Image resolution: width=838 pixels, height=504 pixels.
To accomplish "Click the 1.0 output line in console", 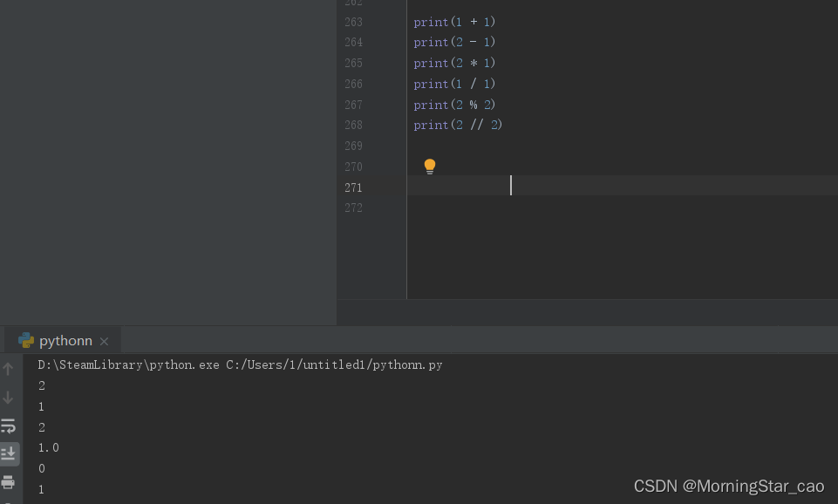I will 49,448.
